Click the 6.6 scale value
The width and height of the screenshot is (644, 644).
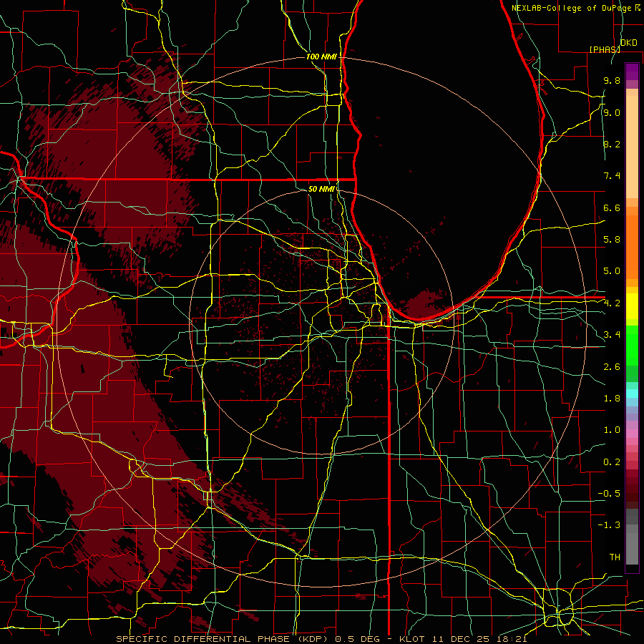click(x=612, y=208)
